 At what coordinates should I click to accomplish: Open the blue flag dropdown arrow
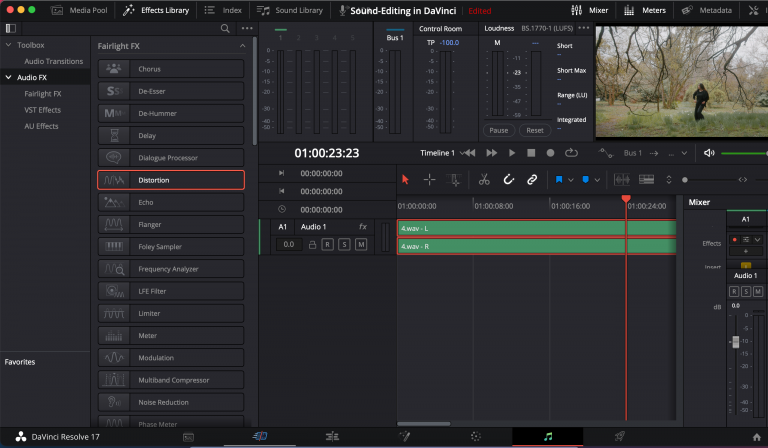(x=571, y=180)
